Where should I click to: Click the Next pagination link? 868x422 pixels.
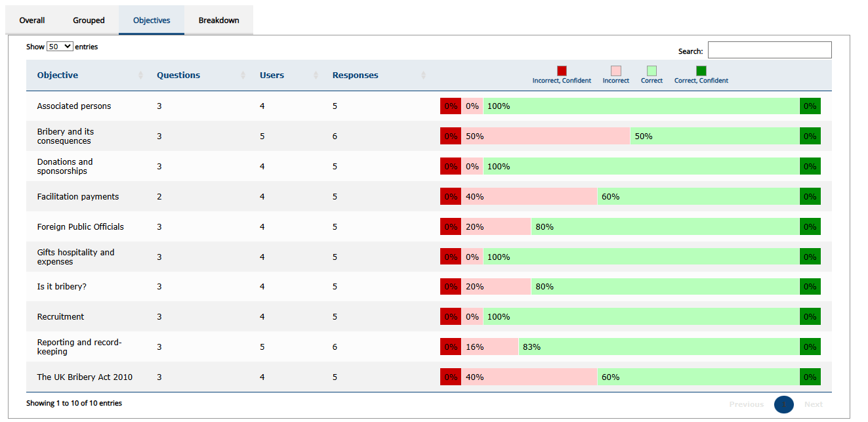point(814,404)
